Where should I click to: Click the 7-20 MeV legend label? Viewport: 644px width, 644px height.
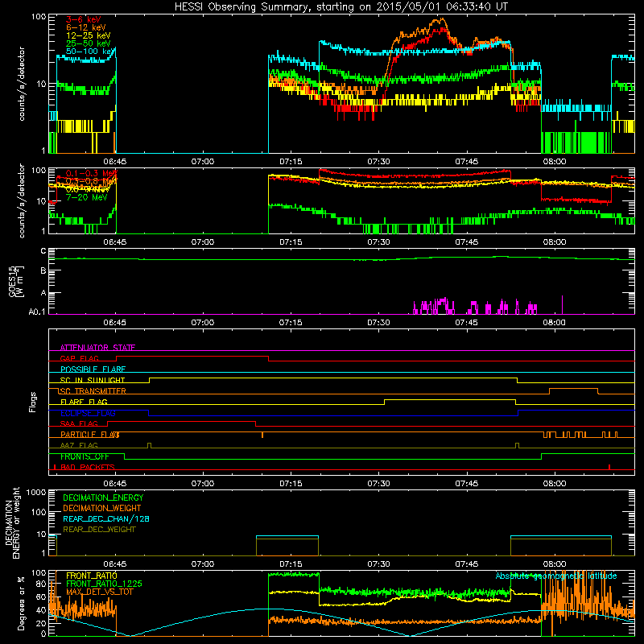[x=87, y=197]
